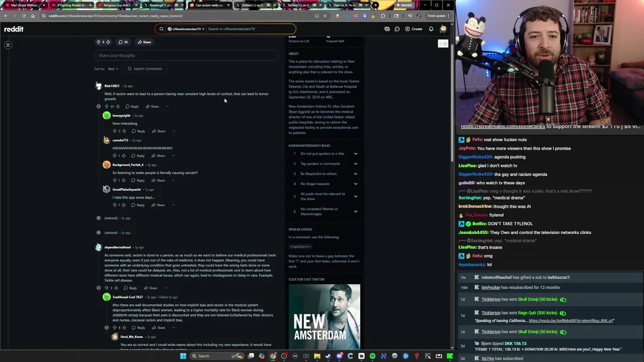Image resolution: width=644 pixels, height=362 pixels.
Task: Reply to Blah12821's comment
Action: (x=132, y=107)
